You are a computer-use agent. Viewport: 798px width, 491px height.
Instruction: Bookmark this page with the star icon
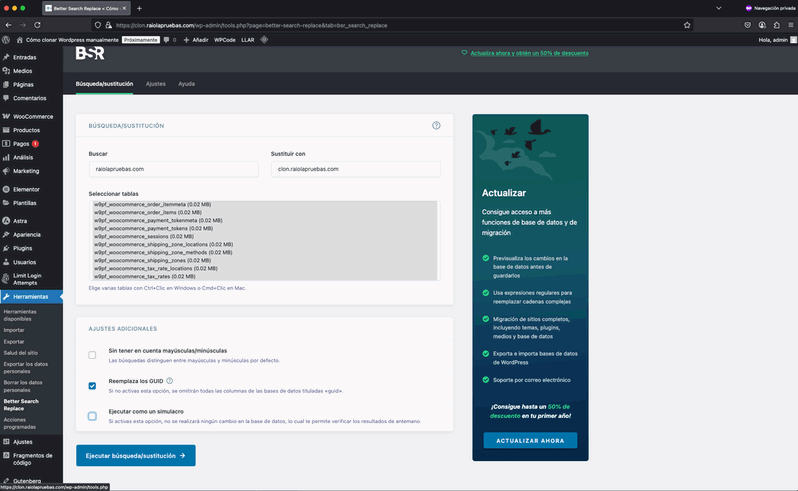pyautogui.click(x=687, y=25)
